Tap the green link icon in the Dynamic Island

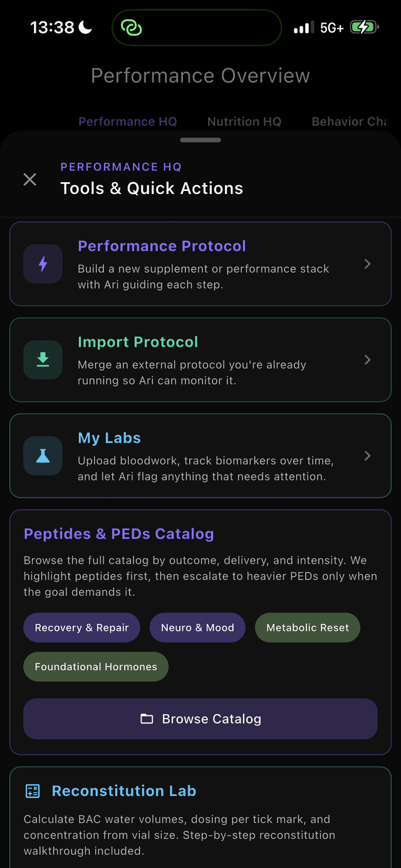pyautogui.click(x=132, y=28)
